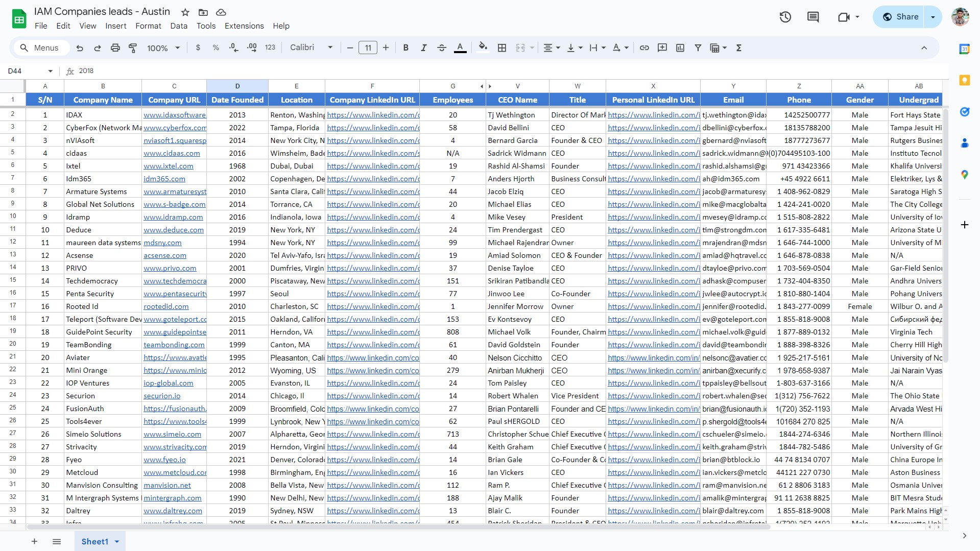Screen dimensions: 980x551
Task: Decrease decimal places icon
Action: coord(234,48)
